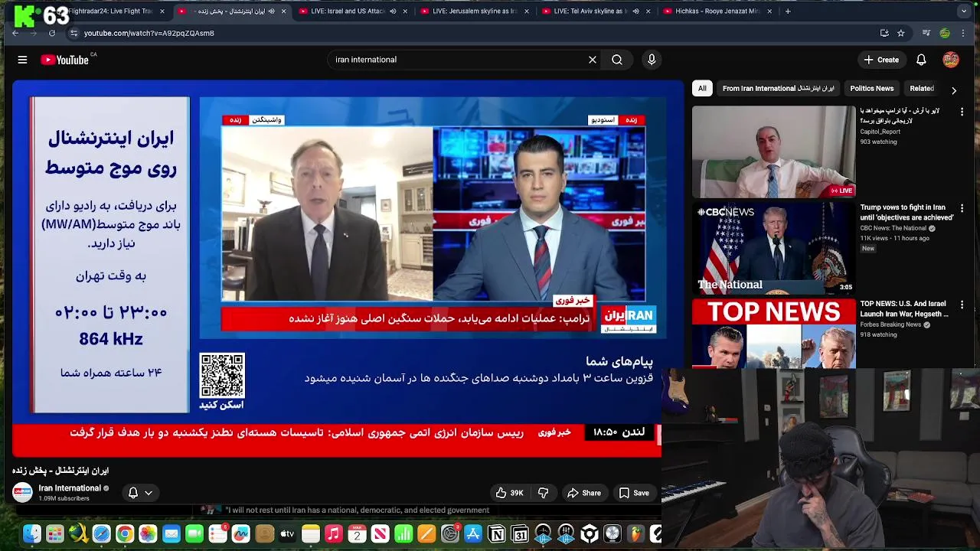Show more filter chips with arrow
The width and height of the screenshot is (980, 551).
954,90
